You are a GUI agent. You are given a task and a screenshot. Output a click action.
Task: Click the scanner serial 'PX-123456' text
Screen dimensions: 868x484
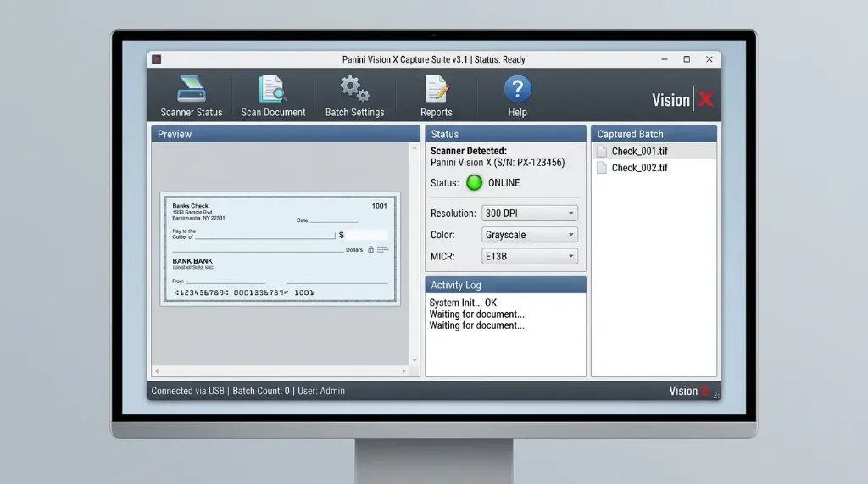pos(539,163)
